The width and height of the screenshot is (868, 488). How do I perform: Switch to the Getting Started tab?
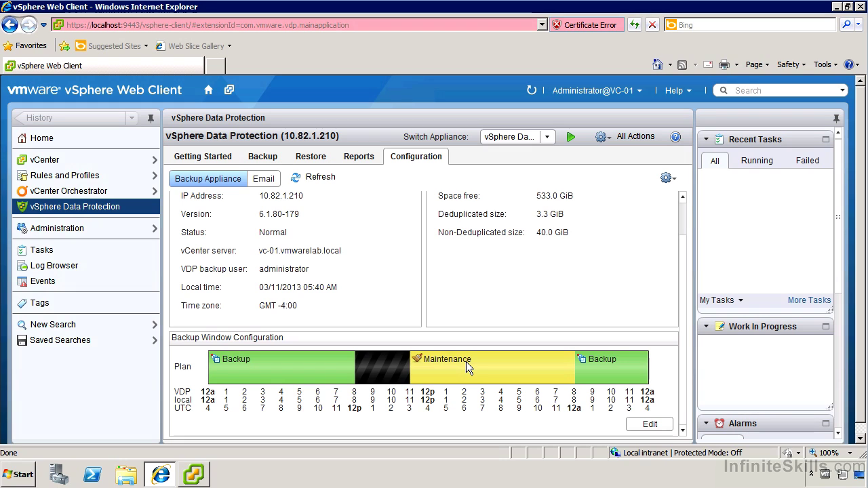(x=203, y=157)
